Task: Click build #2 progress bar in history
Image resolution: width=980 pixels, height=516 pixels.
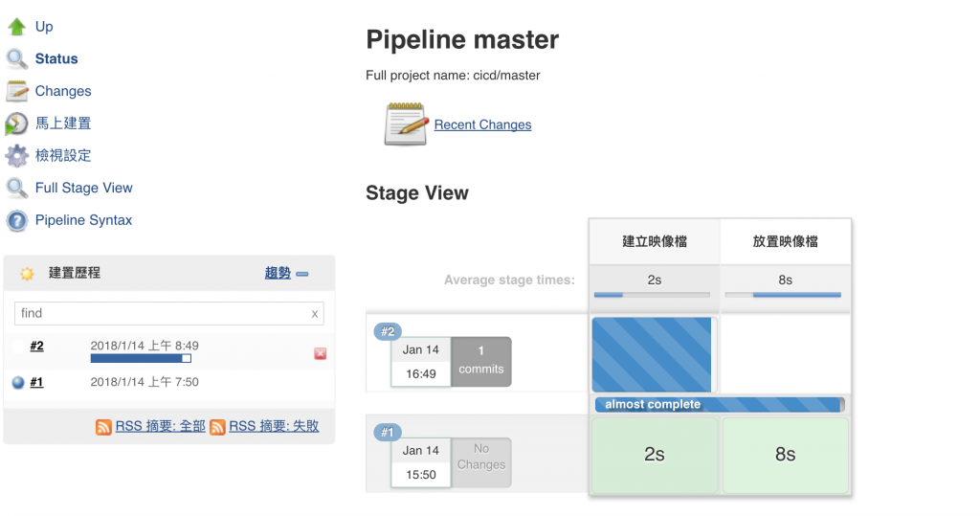Action: (141, 358)
